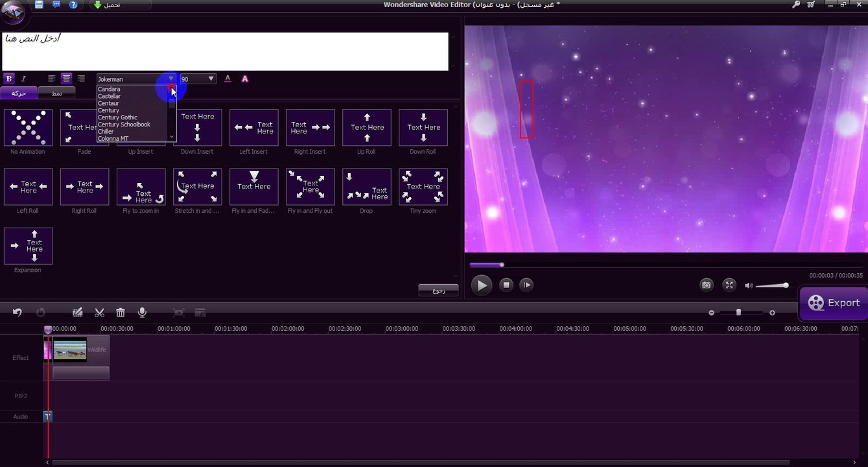Open the Jokerman font dropdown
The width and height of the screenshot is (868, 467).
pyautogui.click(x=136, y=78)
